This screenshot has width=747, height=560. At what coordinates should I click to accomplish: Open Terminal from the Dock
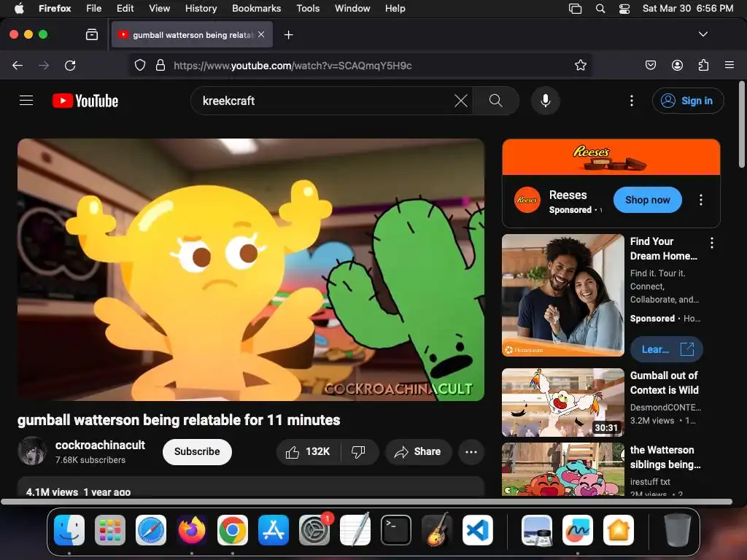point(396,529)
